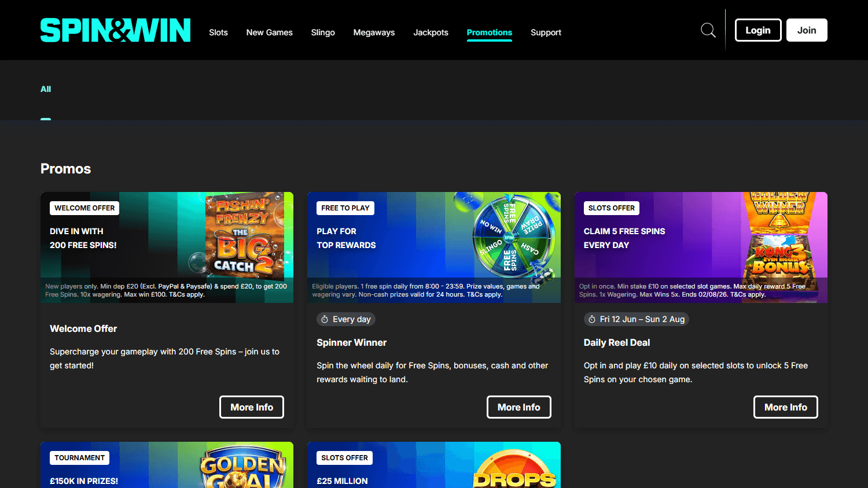The height and width of the screenshot is (488, 868).
Task: Click the Welcome Offer badge label
Action: (84, 208)
